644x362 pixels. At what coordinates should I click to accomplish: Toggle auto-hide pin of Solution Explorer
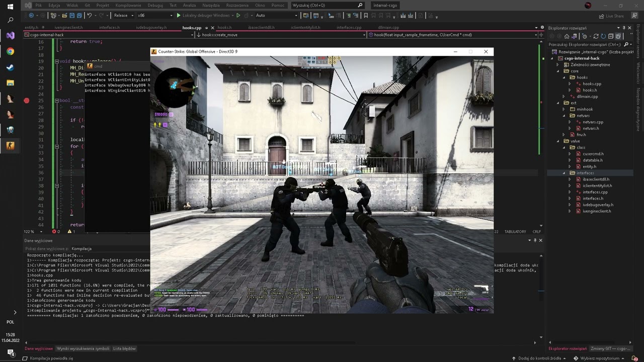623,28
